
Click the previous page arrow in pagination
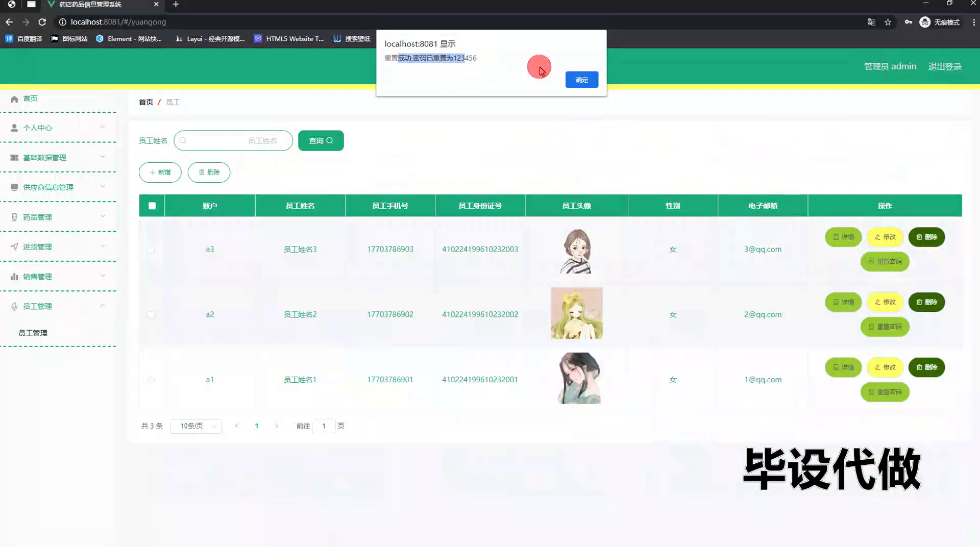236,426
